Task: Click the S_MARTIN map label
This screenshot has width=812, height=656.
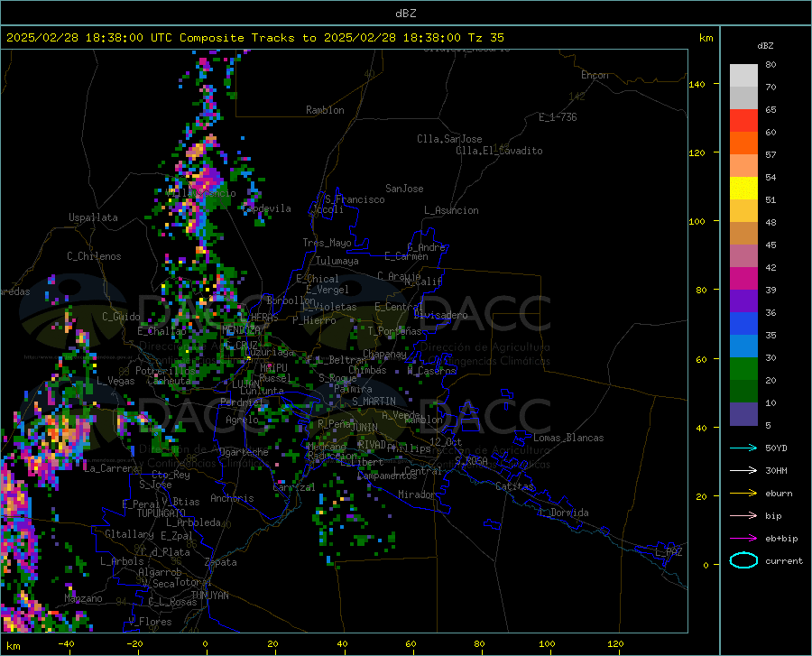Action: 374,402
